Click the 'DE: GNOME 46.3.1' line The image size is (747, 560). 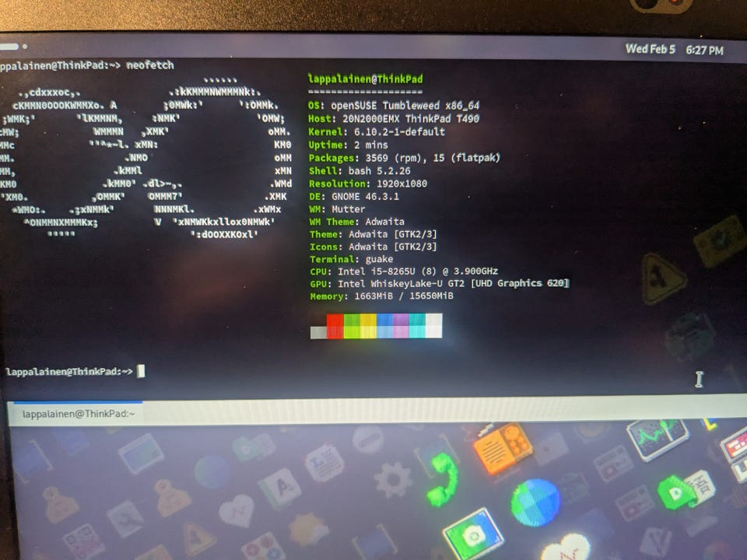pos(354,196)
